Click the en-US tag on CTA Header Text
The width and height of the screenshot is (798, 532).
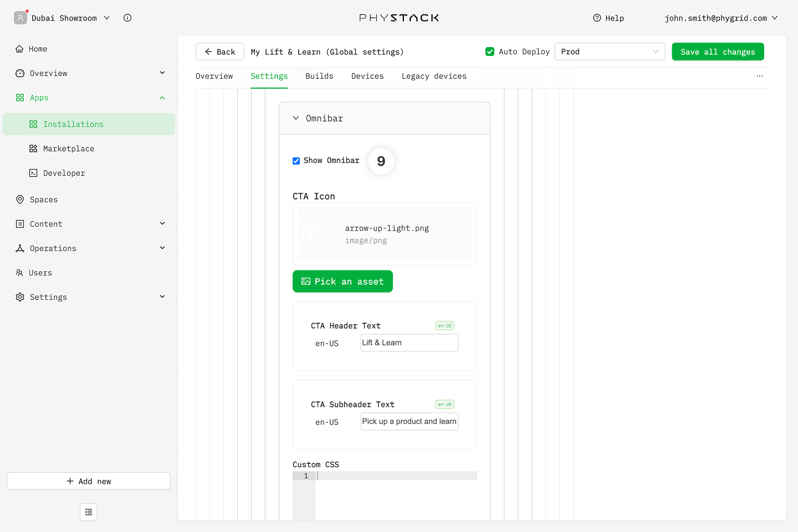tap(444, 326)
